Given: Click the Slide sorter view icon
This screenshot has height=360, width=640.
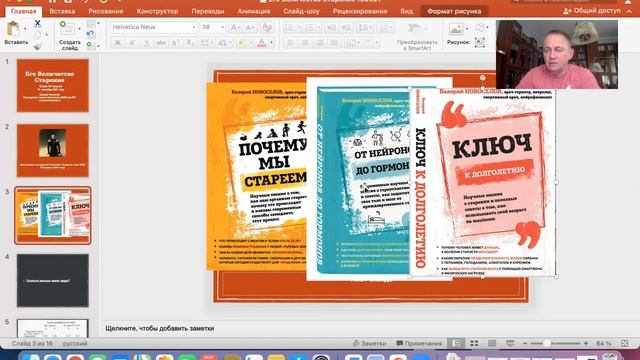Looking at the screenshot, I should pos(474,343).
